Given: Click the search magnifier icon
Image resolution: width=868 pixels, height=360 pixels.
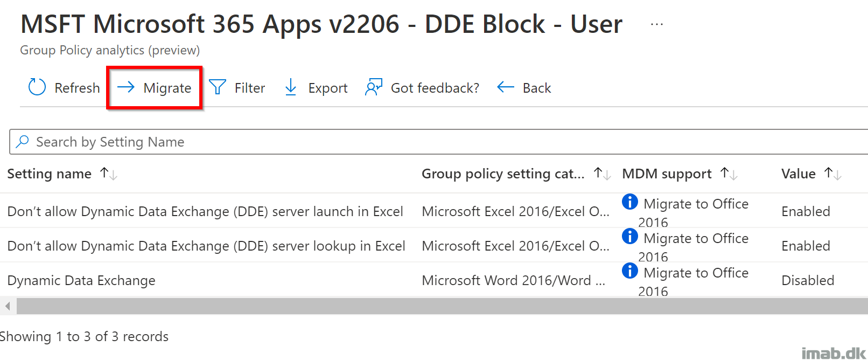Looking at the screenshot, I should (23, 141).
